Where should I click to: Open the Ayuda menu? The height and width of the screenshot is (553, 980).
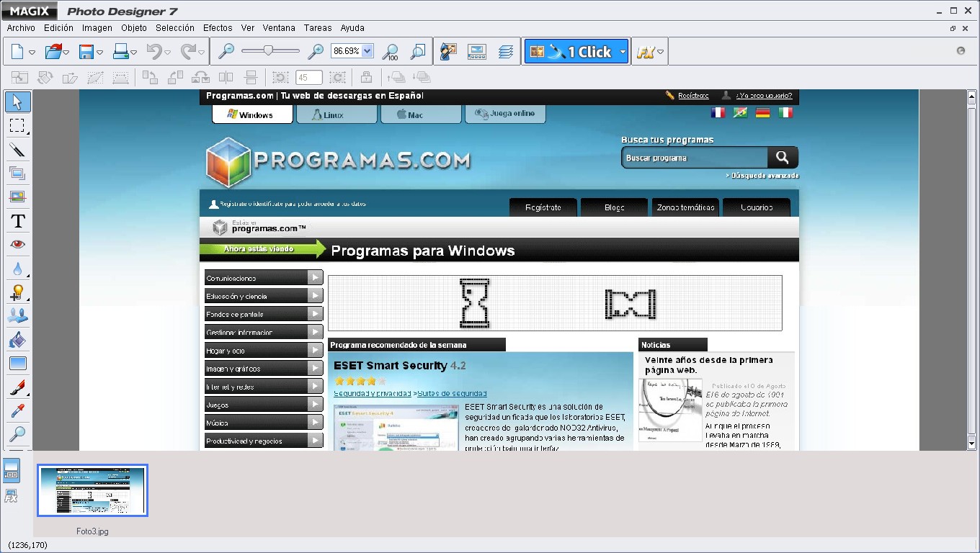pyautogui.click(x=352, y=28)
